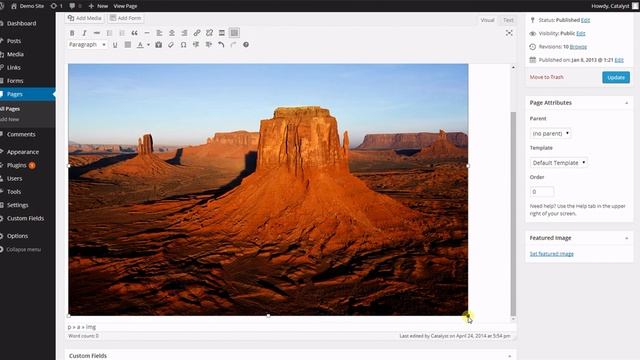Click the Order input field
This screenshot has height=360, width=640.
point(542,192)
